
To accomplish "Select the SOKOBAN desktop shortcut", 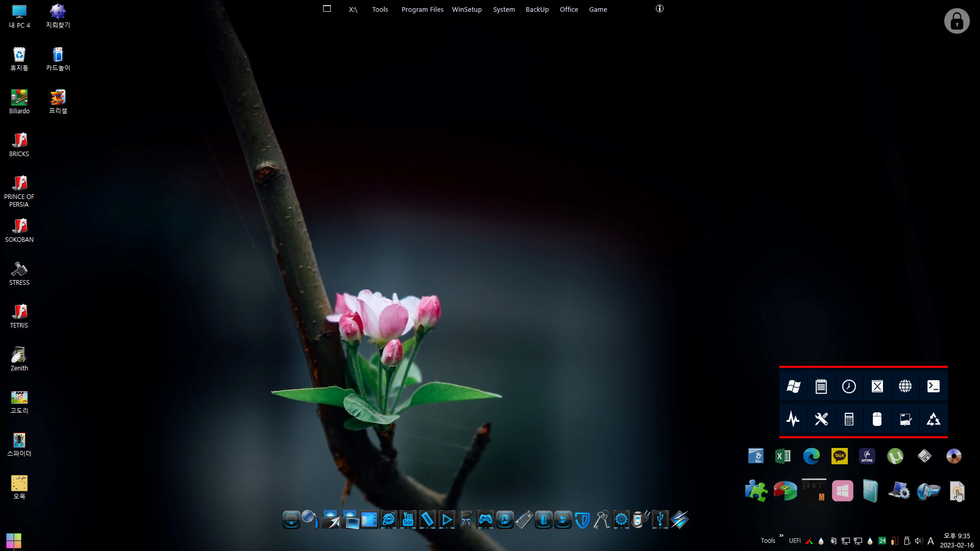I will pos(19,230).
